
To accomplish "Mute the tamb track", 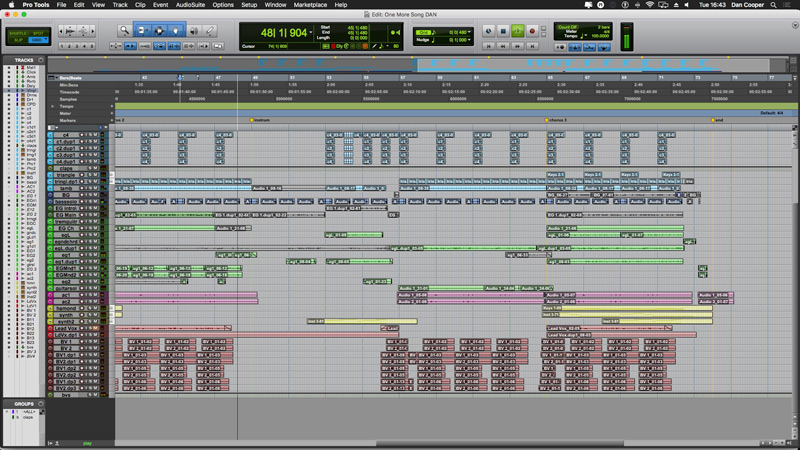I will (96, 188).
